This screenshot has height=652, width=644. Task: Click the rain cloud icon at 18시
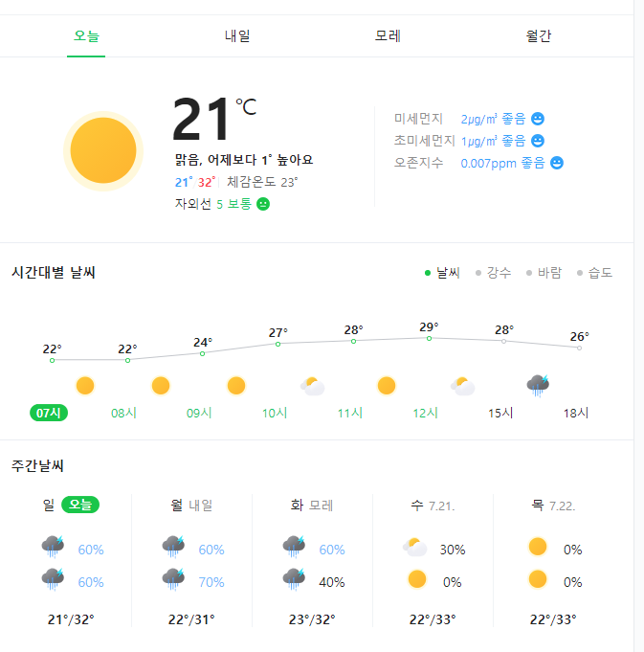(x=538, y=386)
